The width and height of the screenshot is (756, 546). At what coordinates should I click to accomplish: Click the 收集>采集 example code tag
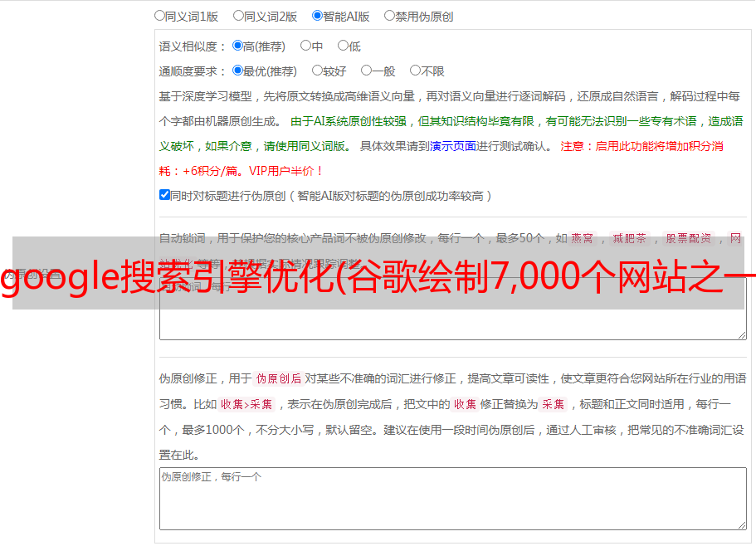coord(246,404)
